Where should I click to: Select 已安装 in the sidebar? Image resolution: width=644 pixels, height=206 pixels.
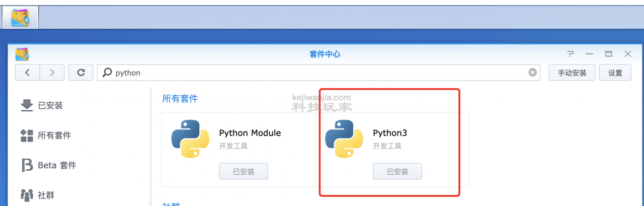coord(50,105)
